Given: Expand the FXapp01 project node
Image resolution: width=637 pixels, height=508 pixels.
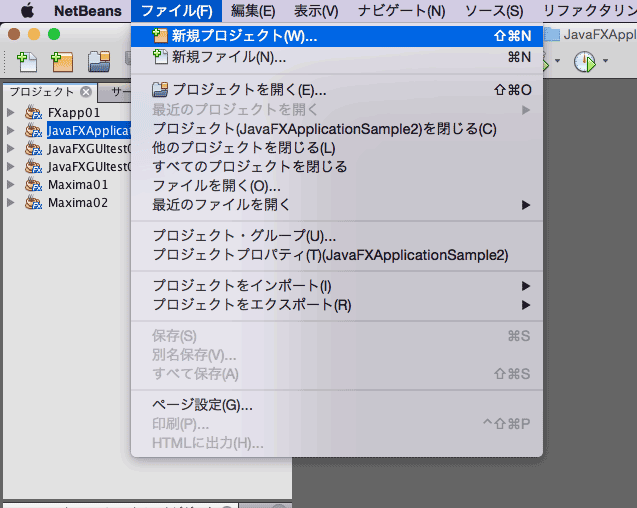Looking at the screenshot, I should [11, 113].
